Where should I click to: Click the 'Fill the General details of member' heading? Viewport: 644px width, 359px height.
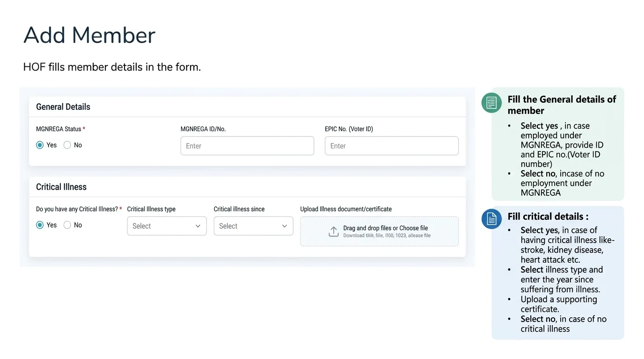click(562, 105)
